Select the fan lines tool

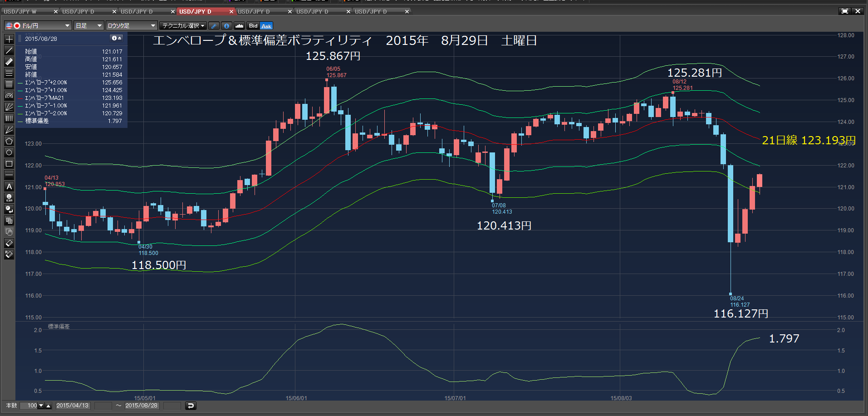[9, 107]
